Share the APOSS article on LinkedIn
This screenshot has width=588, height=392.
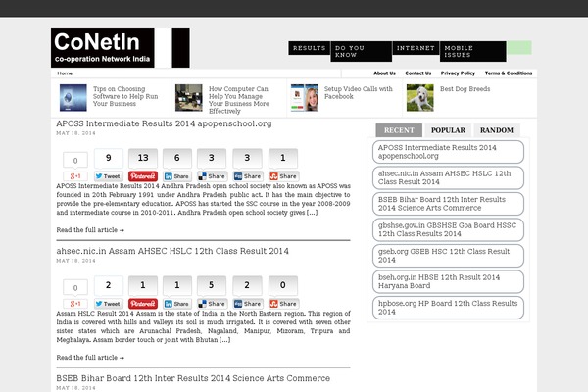click(177, 176)
